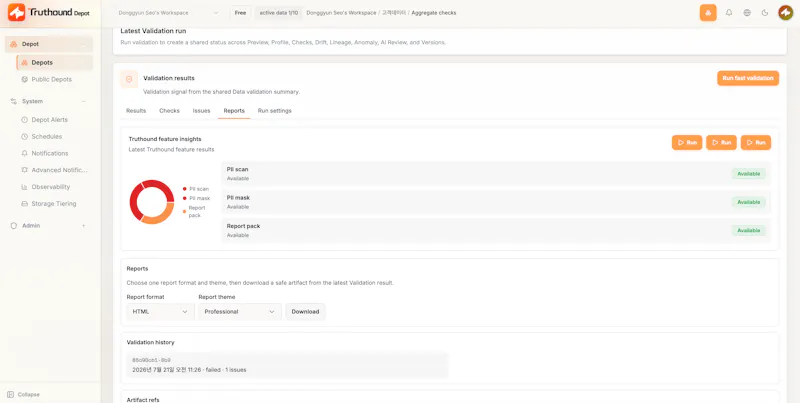Open Public Depots from the sidebar

click(51, 80)
